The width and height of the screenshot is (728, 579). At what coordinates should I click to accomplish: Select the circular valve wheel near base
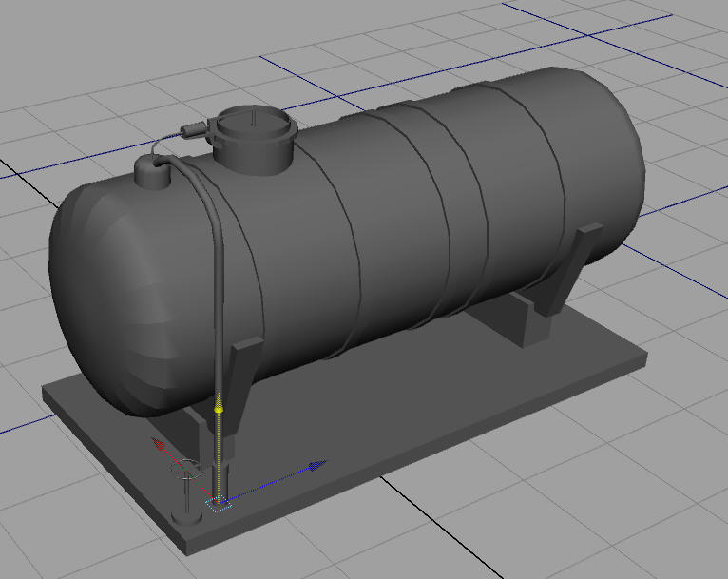186,468
